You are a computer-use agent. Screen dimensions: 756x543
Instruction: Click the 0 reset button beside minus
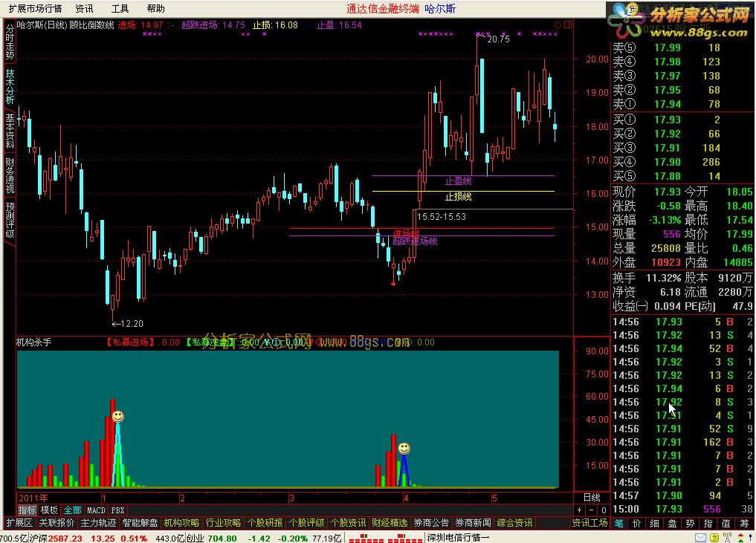(603, 510)
